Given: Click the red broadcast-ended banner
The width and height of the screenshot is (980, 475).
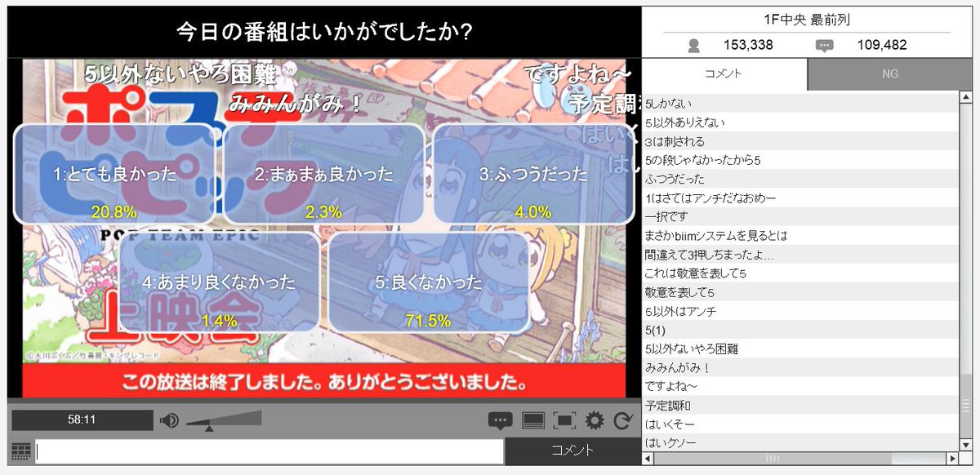Looking at the screenshot, I should tap(324, 381).
